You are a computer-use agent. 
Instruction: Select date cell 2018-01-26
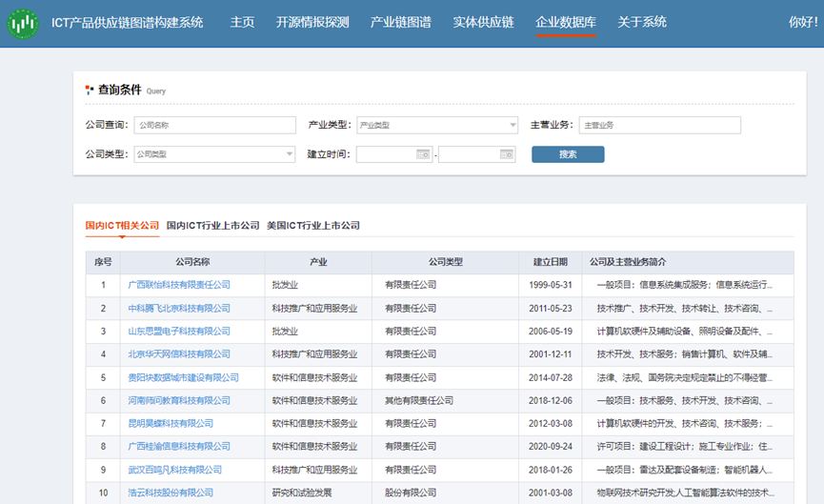pos(551,470)
